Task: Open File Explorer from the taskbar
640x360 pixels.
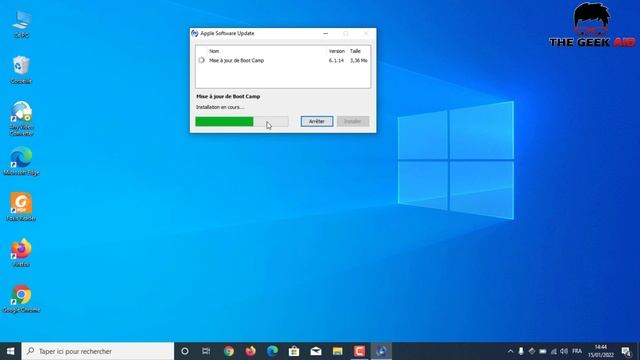Action: tap(338, 351)
